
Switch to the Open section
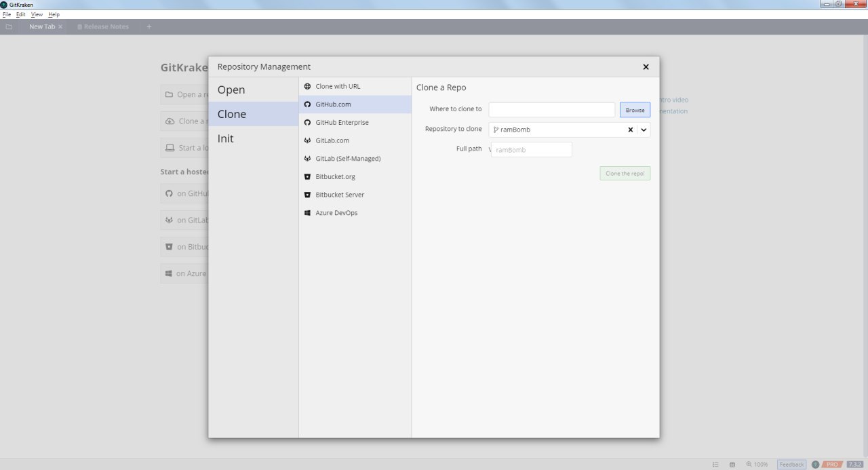253,90
